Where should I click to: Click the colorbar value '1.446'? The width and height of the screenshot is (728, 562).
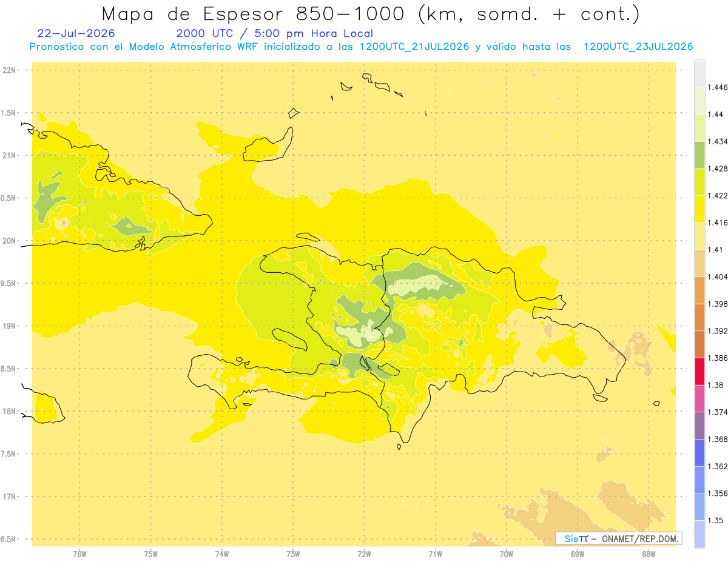[x=718, y=87]
